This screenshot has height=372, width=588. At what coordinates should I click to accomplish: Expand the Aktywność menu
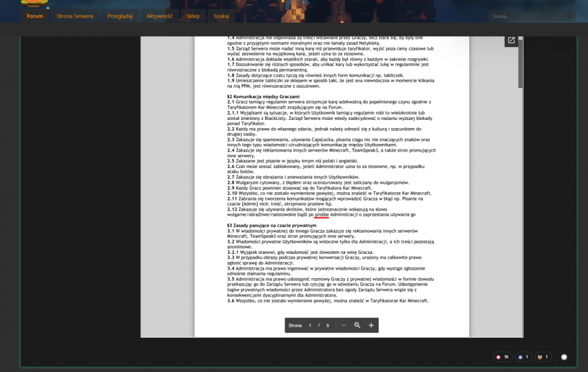point(159,16)
